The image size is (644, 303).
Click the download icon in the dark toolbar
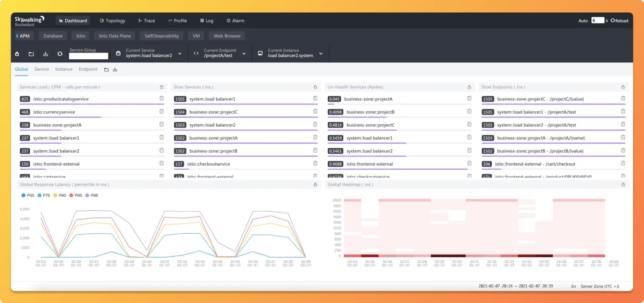45,54
